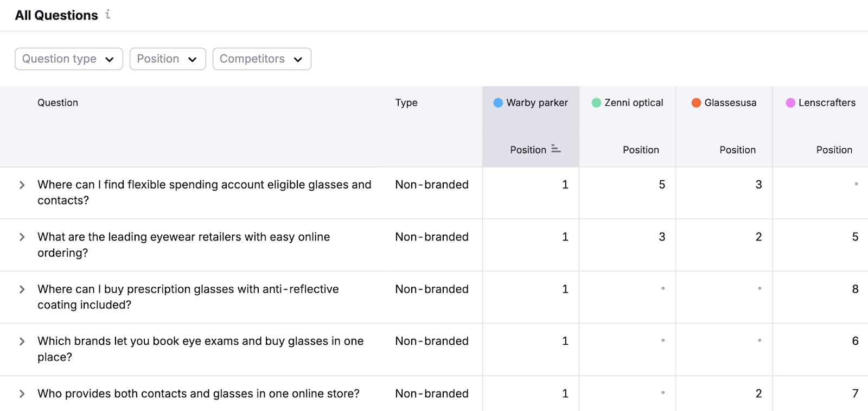This screenshot has width=868, height=411.
Task: Click the Lenscrafters Position column header
Action: [x=833, y=150]
